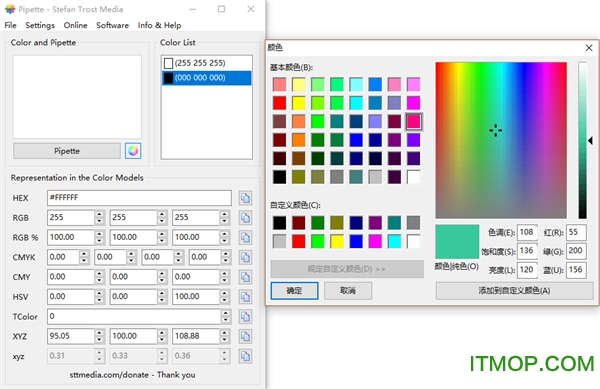Click the 红(R) red value field

[576, 232]
